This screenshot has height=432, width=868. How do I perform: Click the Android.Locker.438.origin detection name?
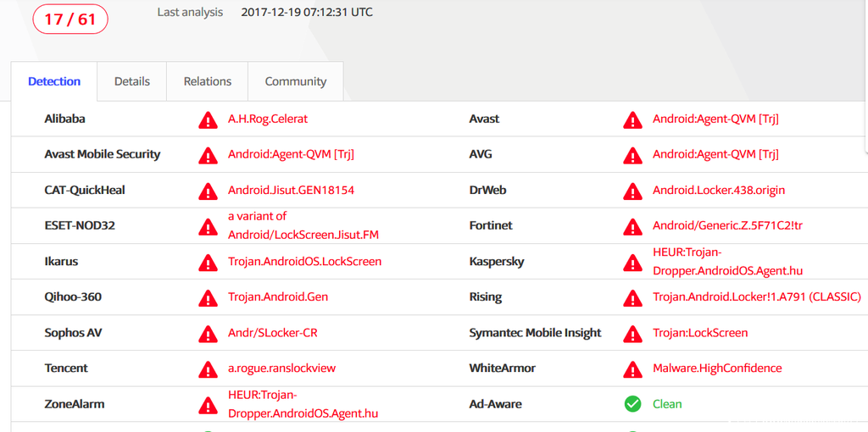719,191
